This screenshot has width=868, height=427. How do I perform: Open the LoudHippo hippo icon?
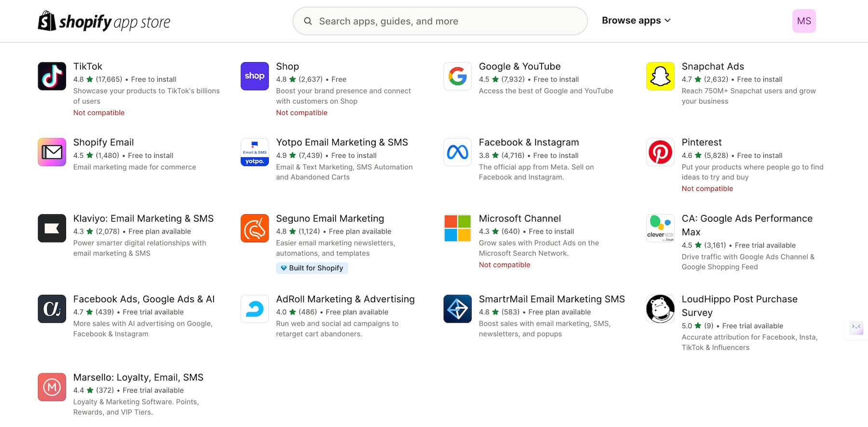[x=660, y=309]
